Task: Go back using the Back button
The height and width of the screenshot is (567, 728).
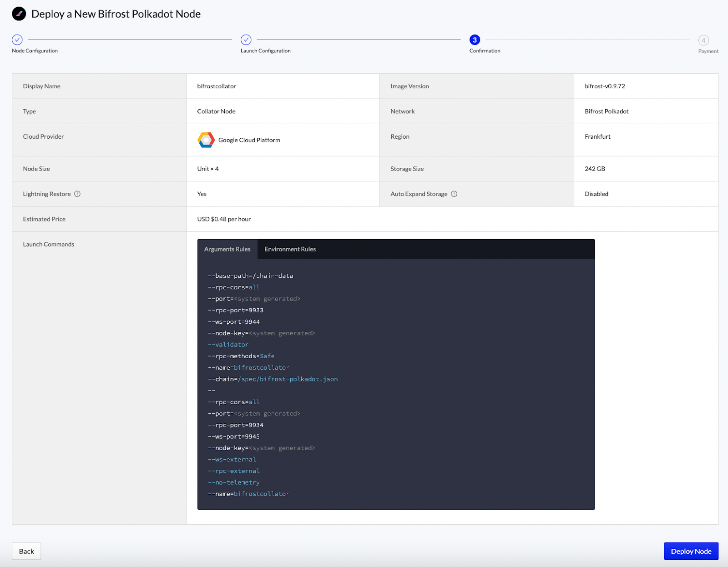Action: point(26,551)
